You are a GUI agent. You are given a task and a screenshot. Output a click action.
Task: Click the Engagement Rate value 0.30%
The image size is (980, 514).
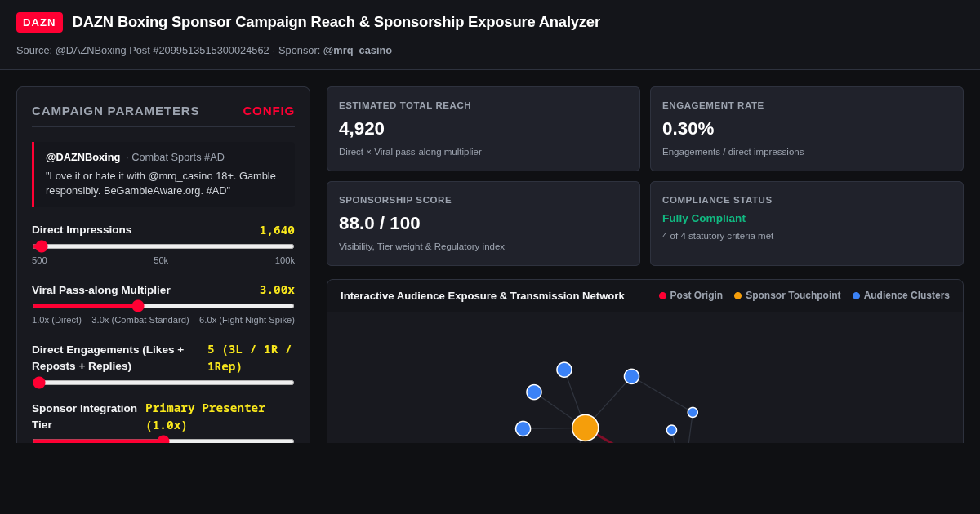point(688,129)
